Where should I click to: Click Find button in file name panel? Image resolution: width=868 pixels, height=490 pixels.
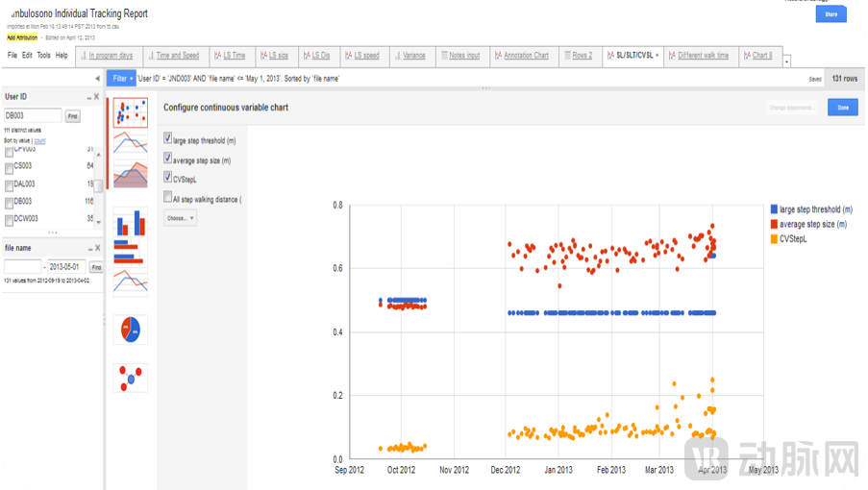coord(96,267)
